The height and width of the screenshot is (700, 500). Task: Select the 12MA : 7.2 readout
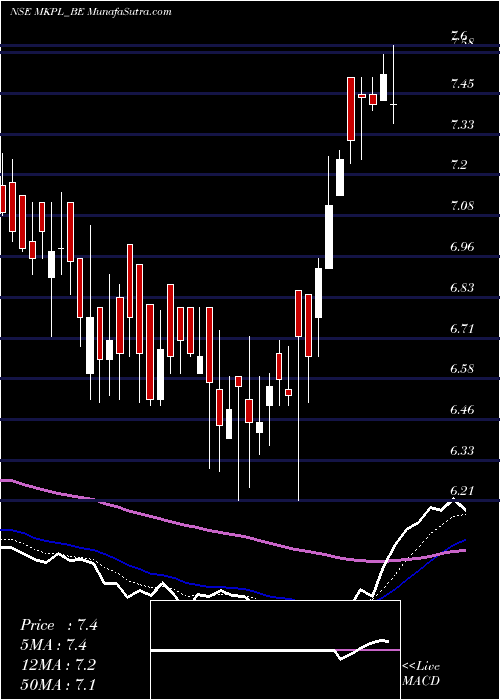pyautogui.click(x=58, y=664)
